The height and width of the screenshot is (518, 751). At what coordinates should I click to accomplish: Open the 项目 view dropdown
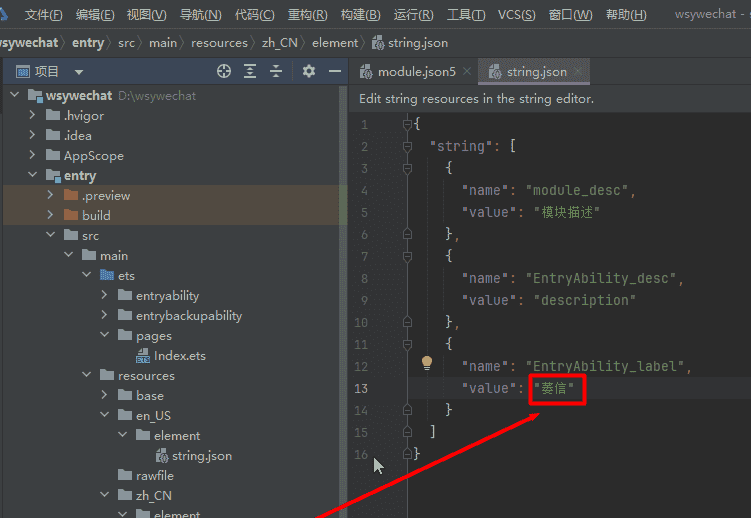(79, 72)
